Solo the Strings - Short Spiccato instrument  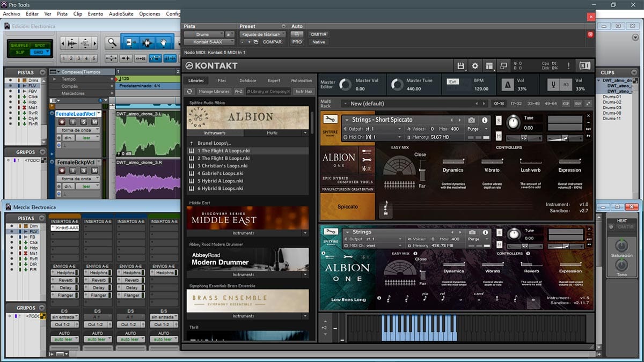pyautogui.click(x=499, y=120)
